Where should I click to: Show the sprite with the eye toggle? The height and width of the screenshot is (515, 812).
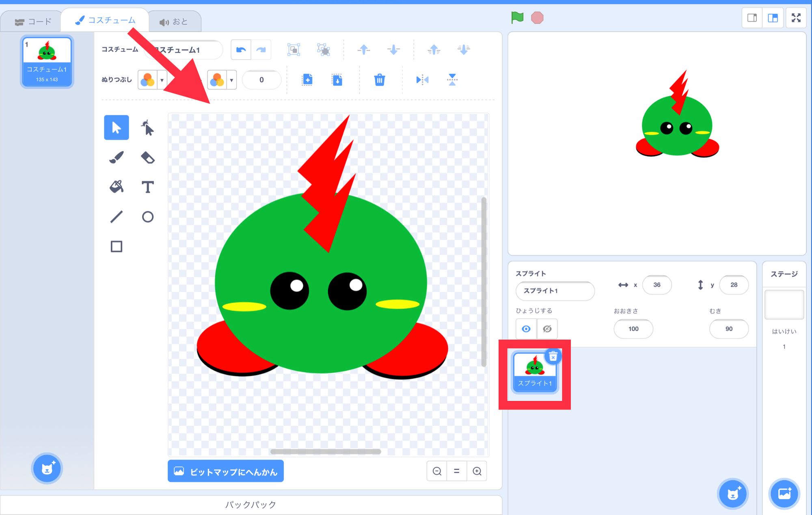coord(526,329)
